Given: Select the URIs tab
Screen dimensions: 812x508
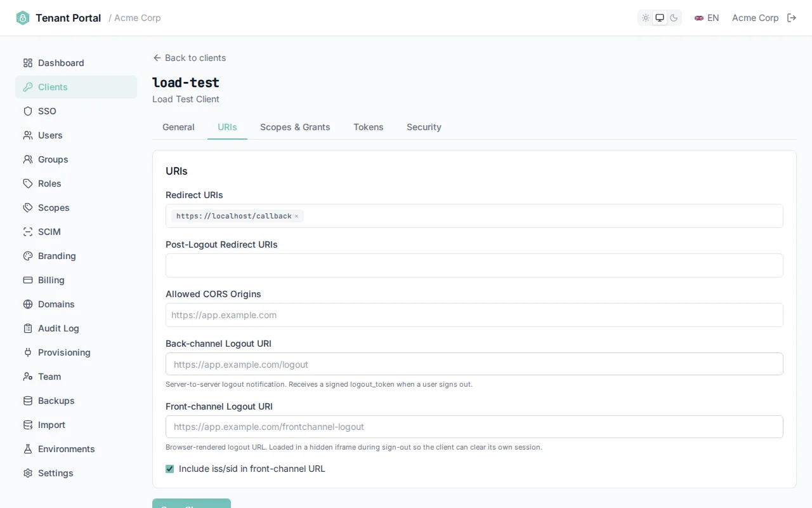Looking at the screenshot, I should [x=227, y=127].
